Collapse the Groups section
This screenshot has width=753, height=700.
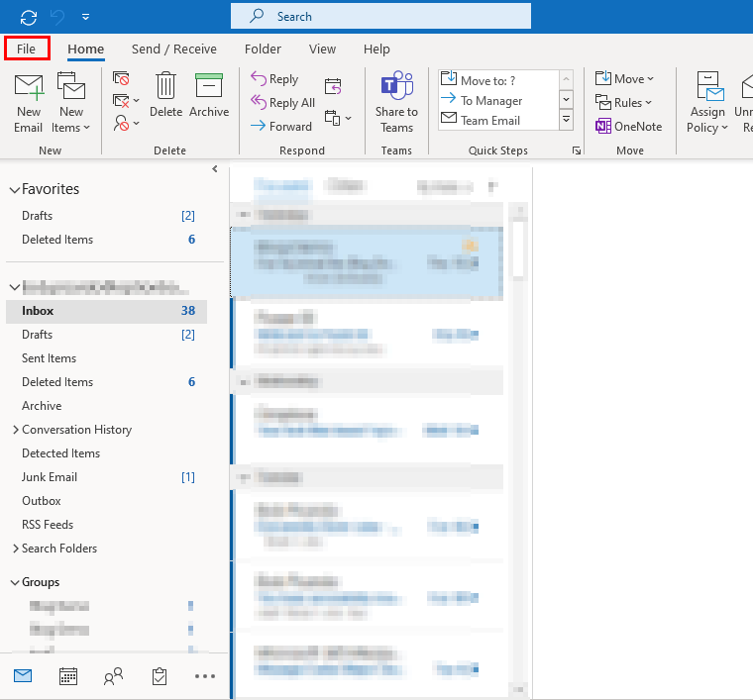[x=15, y=582]
